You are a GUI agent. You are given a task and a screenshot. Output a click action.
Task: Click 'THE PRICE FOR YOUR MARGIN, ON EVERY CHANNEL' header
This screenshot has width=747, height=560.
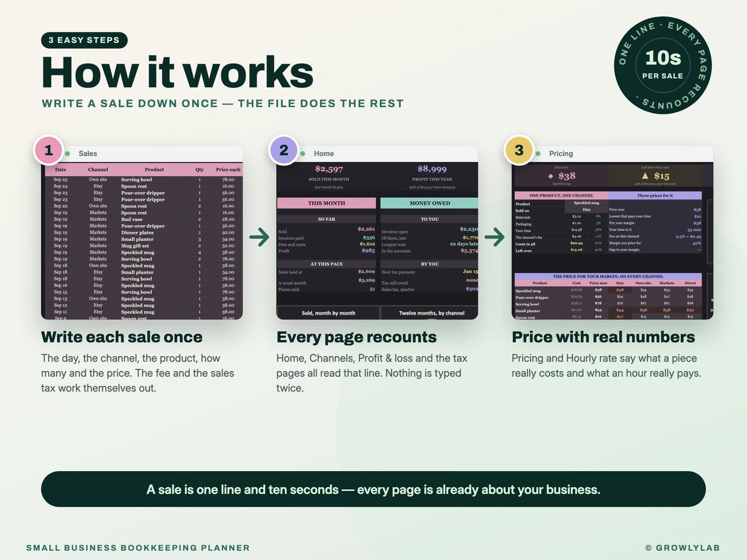pyautogui.click(x=608, y=276)
